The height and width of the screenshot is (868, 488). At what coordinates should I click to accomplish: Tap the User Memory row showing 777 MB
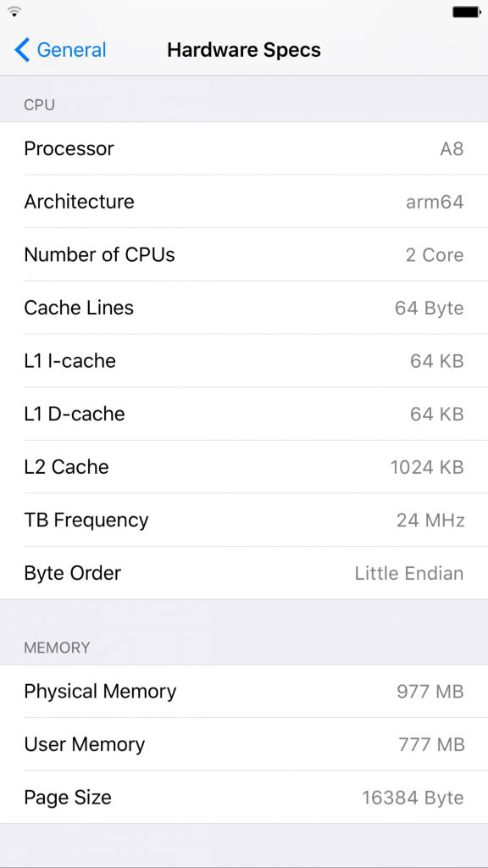tap(244, 744)
